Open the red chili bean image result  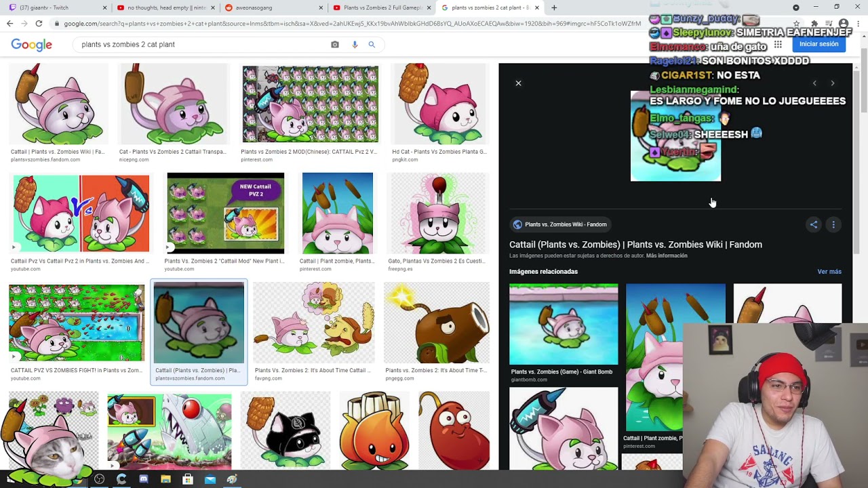(454, 430)
